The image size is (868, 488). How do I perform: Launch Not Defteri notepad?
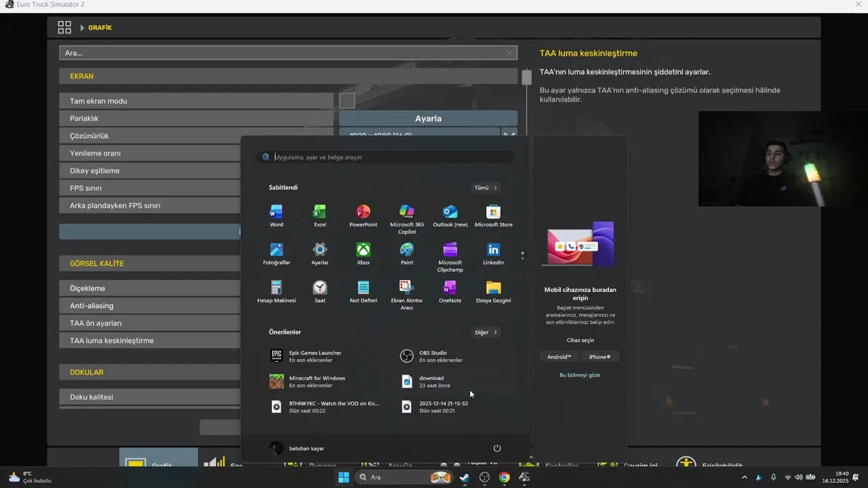pos(363,291)
